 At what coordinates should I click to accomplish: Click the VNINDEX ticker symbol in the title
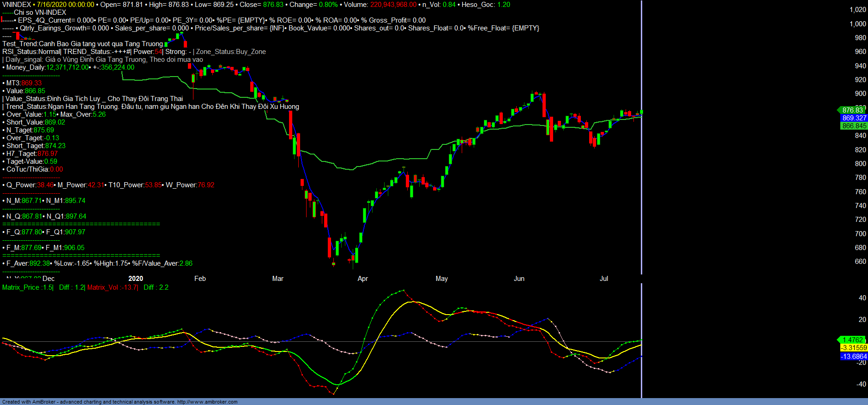tap(17, 5)
